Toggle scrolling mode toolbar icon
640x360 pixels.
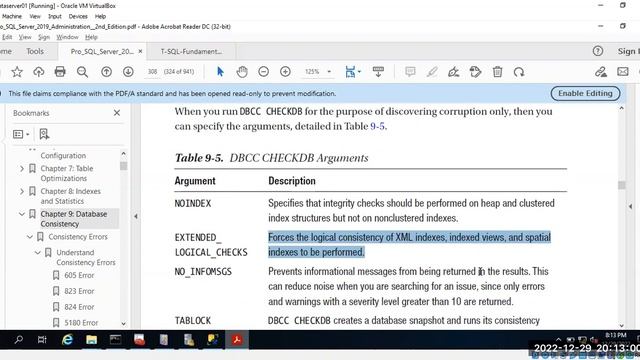coord(378,72)
